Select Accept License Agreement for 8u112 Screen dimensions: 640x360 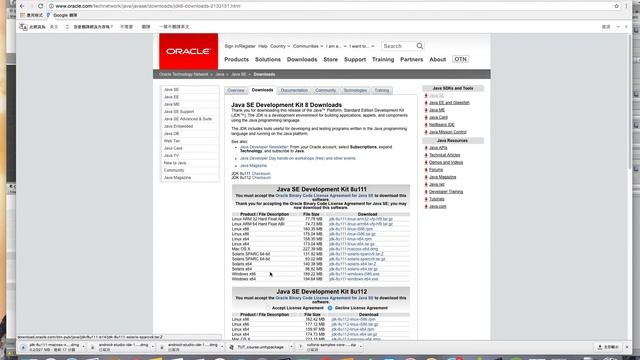268,308
